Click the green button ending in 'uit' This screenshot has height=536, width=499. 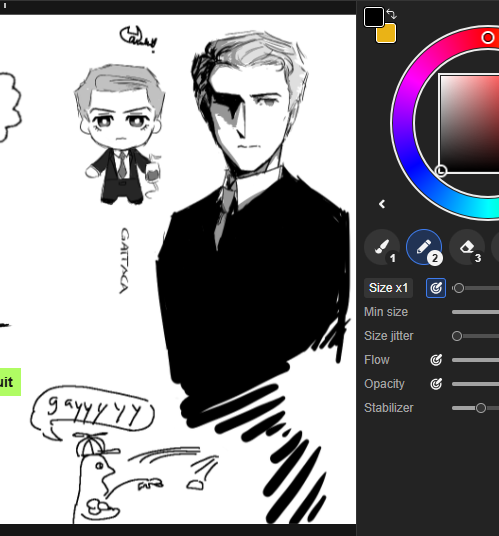coord(10,382)
